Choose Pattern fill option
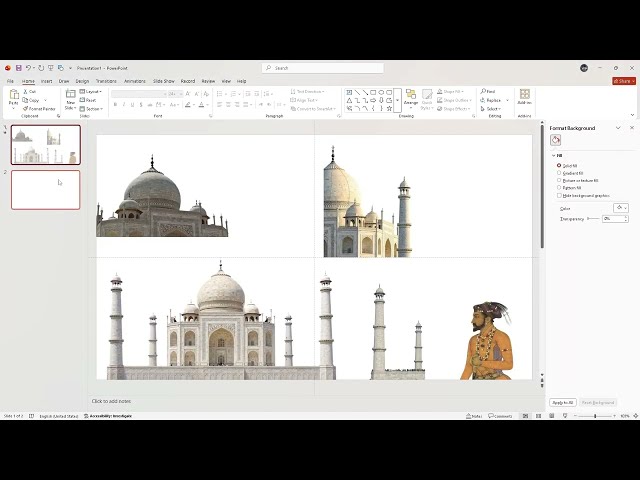This screenshot has width=640, height=480. click(x=559, y=188)
